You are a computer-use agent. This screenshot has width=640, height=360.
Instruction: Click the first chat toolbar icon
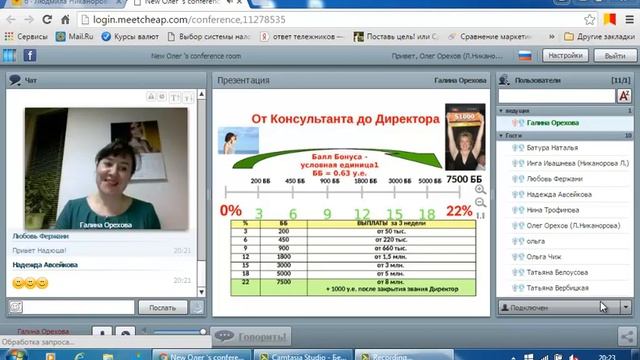pos(151,97)
